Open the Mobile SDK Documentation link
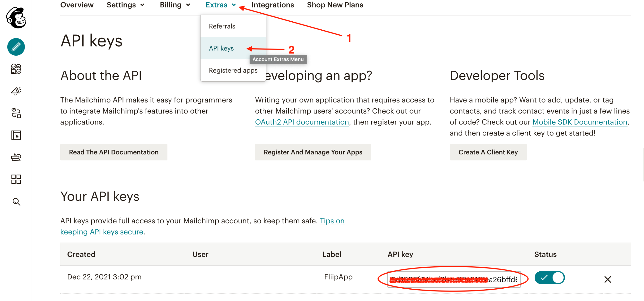 [x=580, y=122]
